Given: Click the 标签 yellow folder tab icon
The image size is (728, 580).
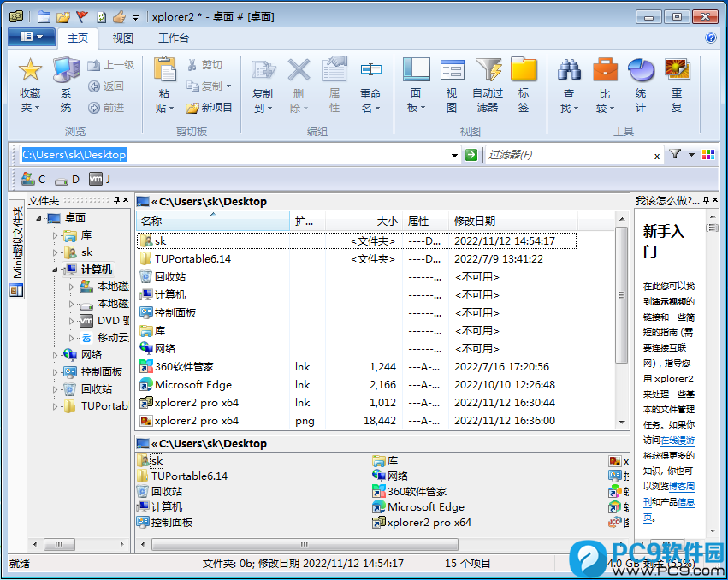Looking at the screenshot, I should (524, 69).
